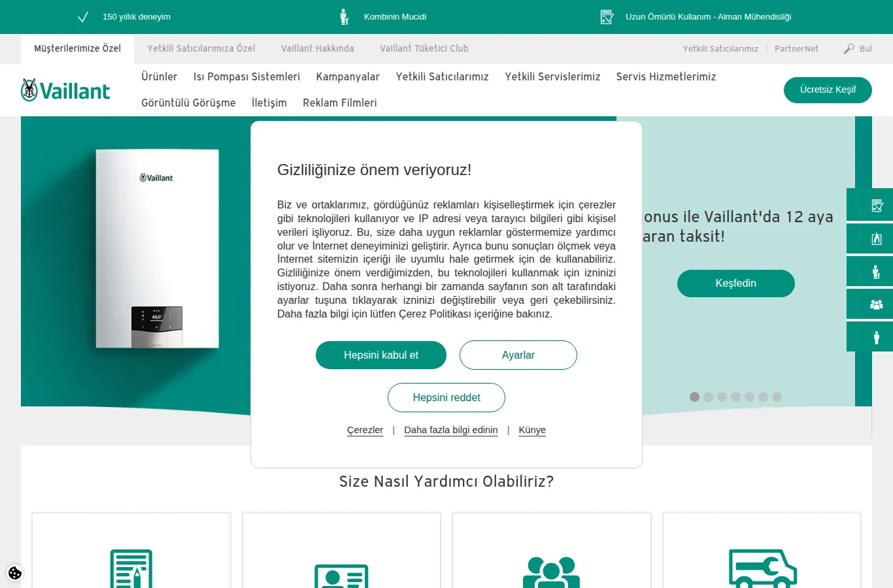
Task: Click the checklist icon in right sidebar
Action: click(x=877, y=206)
